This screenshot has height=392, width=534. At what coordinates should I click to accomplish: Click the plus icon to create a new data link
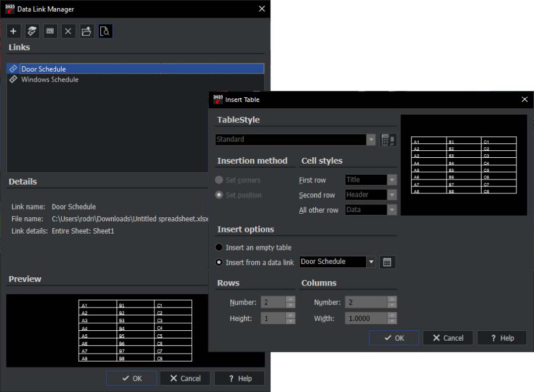pyautogui.click(x=13, y=31)
